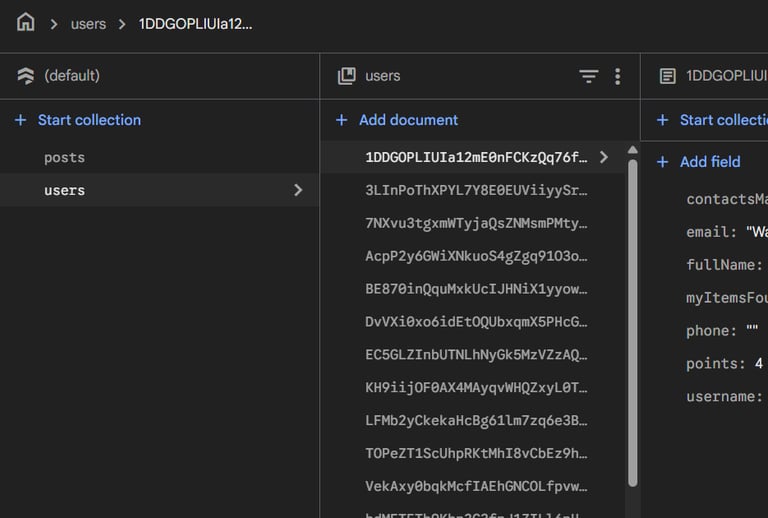Click the chevron beside document 1DDGOPLIUIa12mE0n
This screenshot has height=518, width=768.
(603, 157)
